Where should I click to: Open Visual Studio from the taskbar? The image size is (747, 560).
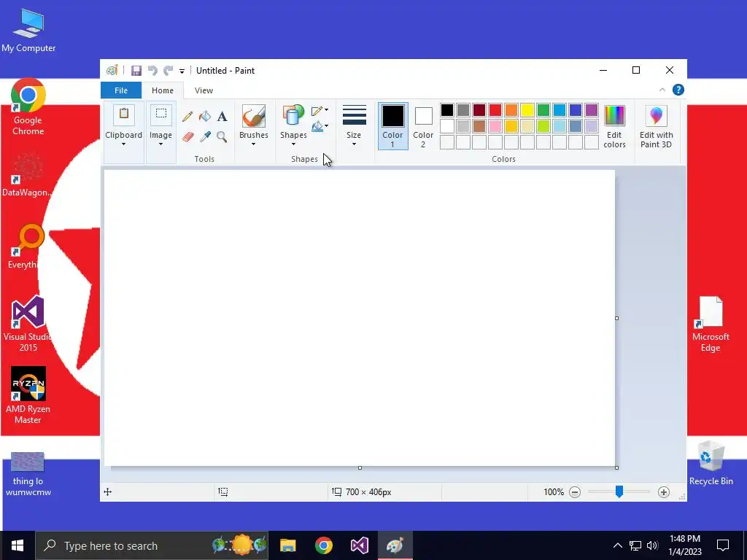coord(360,545)
